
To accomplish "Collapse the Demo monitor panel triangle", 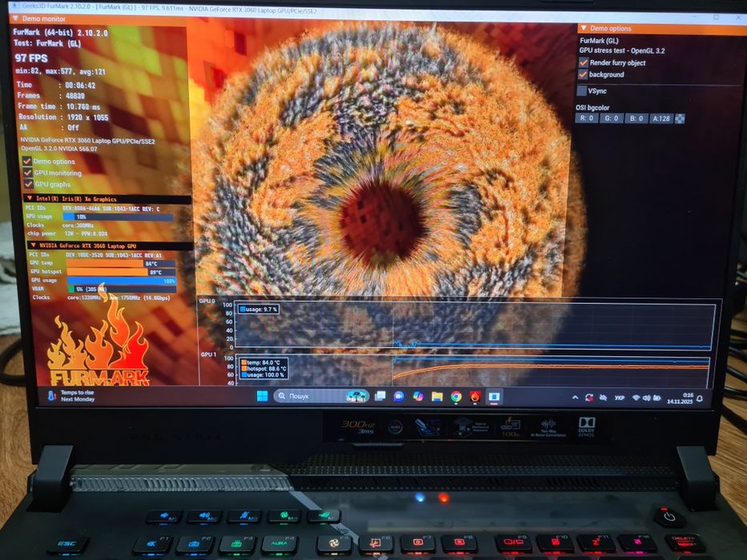I will pyautogui.click(x=16, y=18).
